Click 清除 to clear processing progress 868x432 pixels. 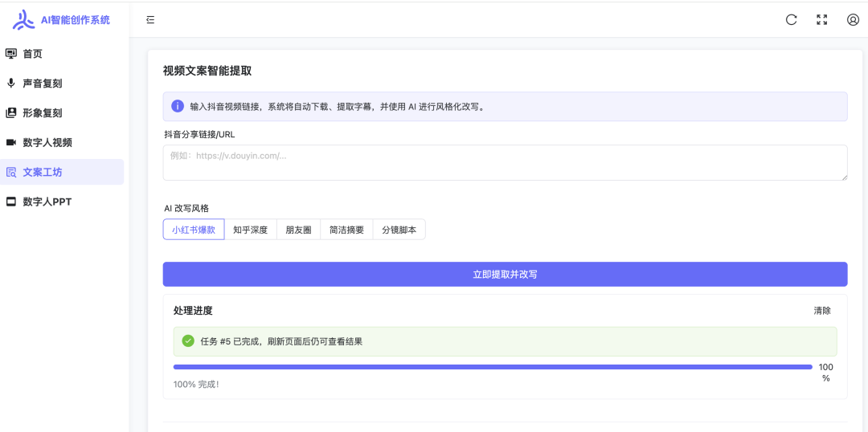(822, 311)
